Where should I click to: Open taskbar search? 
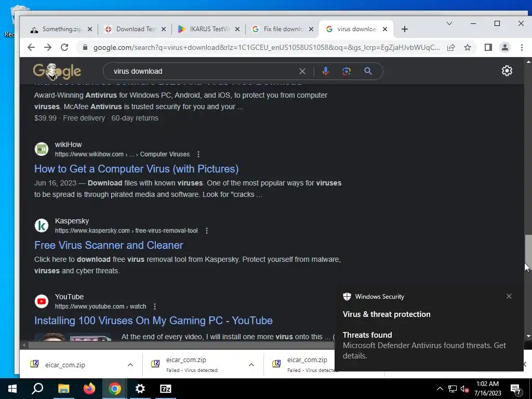(37, 389)
